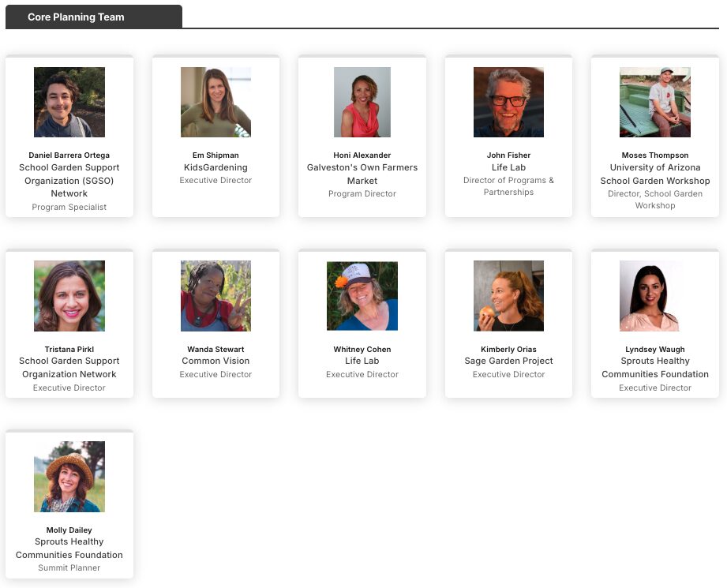The width and height of the screenshot is (727, 588).
Task: Select John Fisher's profile picture
Action: pos(508,102)
